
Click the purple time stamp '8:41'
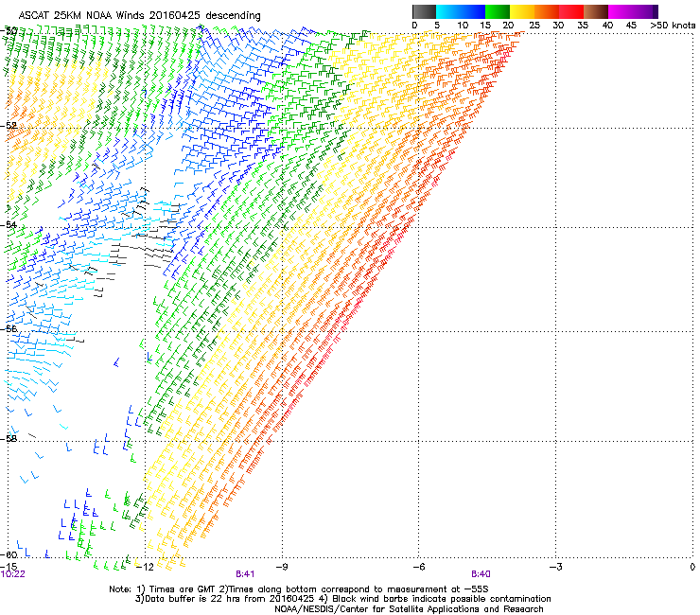pyautogui.click(x=245, y=574)
